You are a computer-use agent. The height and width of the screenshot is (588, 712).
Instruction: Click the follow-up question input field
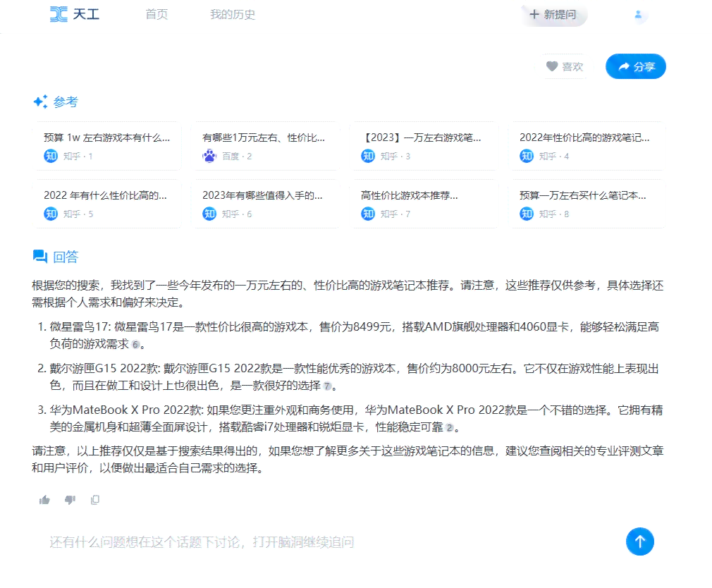331,542
